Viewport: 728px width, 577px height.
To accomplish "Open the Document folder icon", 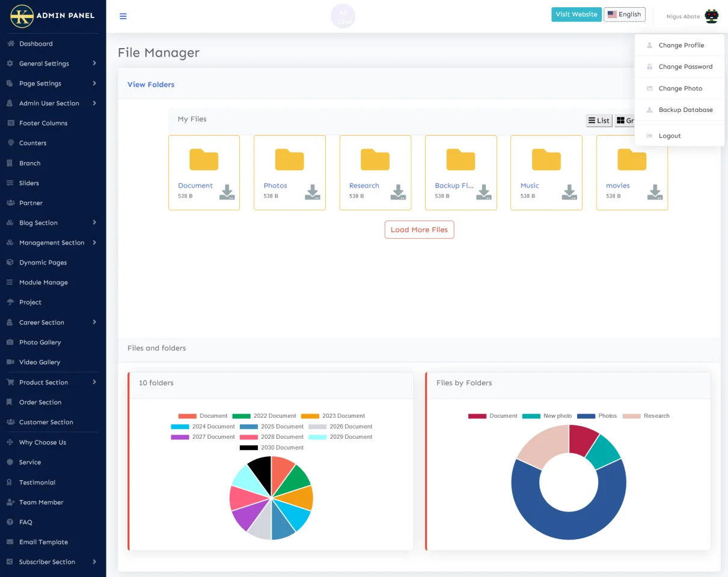I will (204, 159).
